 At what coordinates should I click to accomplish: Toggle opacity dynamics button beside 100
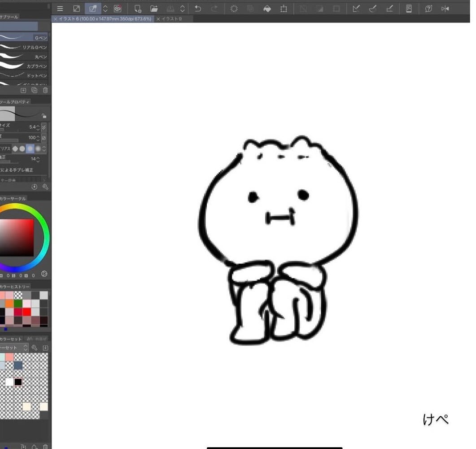point(44,138)
